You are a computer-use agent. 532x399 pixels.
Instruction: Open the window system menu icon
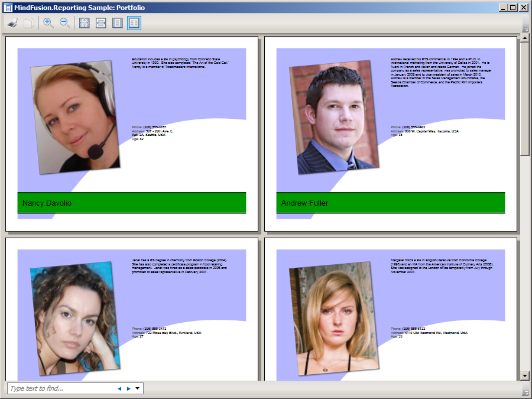pos(8,8)
